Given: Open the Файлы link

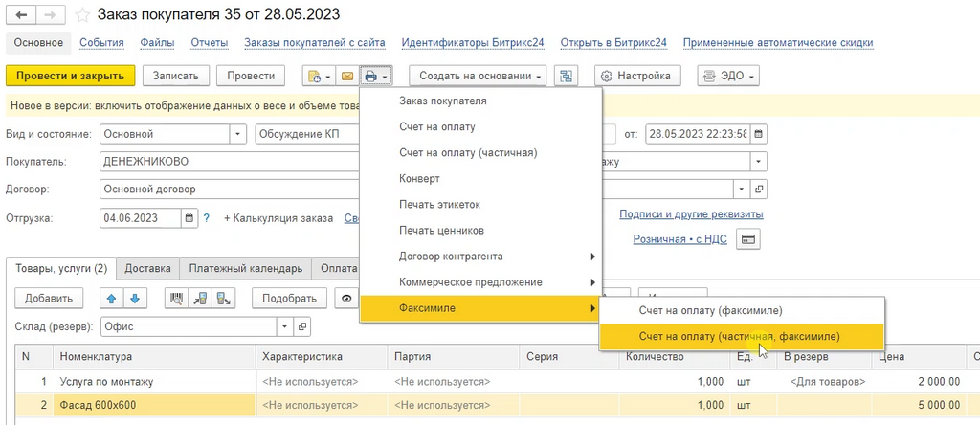Looking at the screenshot, I should [158, 42].
